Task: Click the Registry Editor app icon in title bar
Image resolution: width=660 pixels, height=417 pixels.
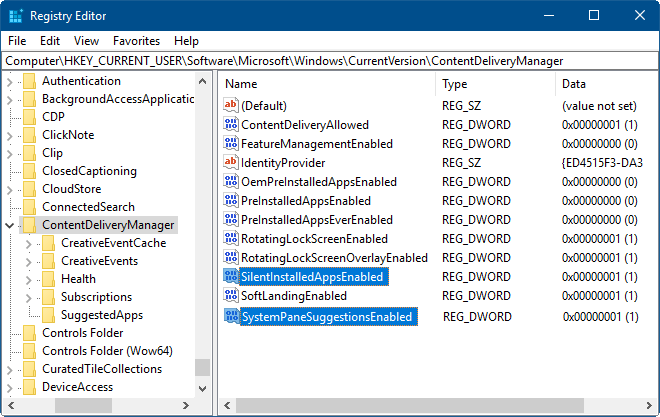Action: (x=14, y=15)
